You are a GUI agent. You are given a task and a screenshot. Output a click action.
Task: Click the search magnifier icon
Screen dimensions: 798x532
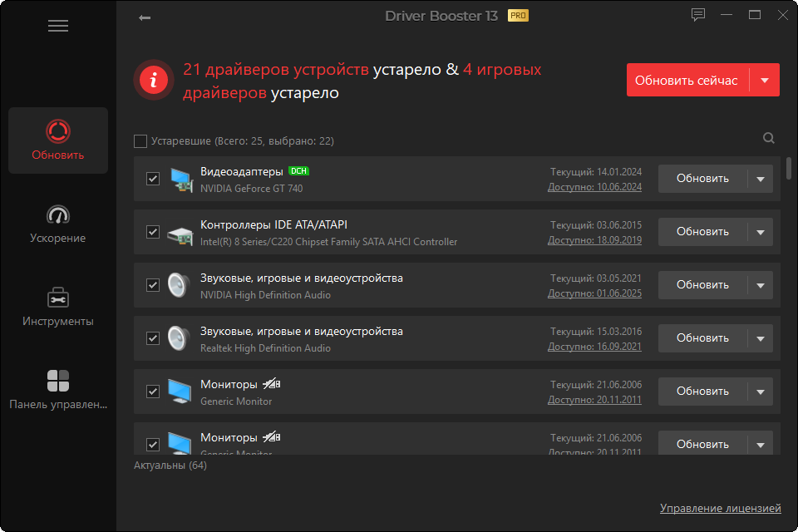tap(768, 138)
